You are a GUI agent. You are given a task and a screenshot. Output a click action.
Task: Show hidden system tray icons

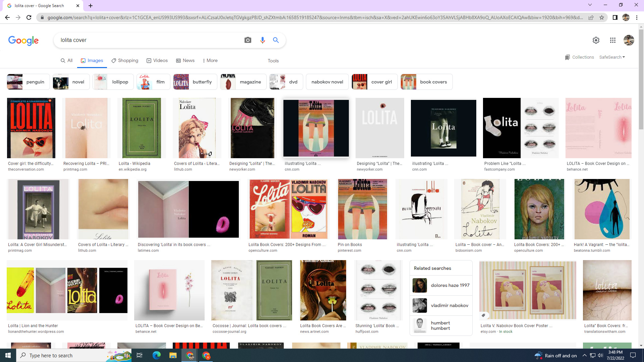click(584, 355)
